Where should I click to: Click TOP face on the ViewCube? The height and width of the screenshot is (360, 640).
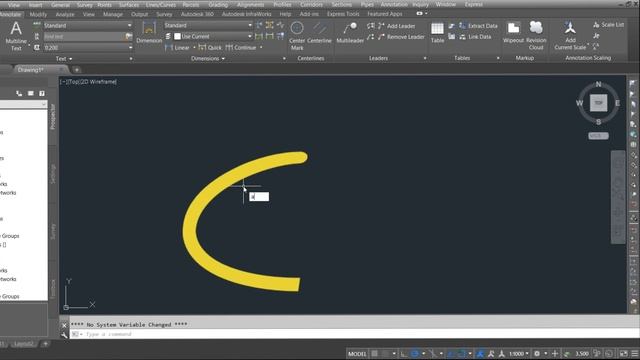point(598,103)
